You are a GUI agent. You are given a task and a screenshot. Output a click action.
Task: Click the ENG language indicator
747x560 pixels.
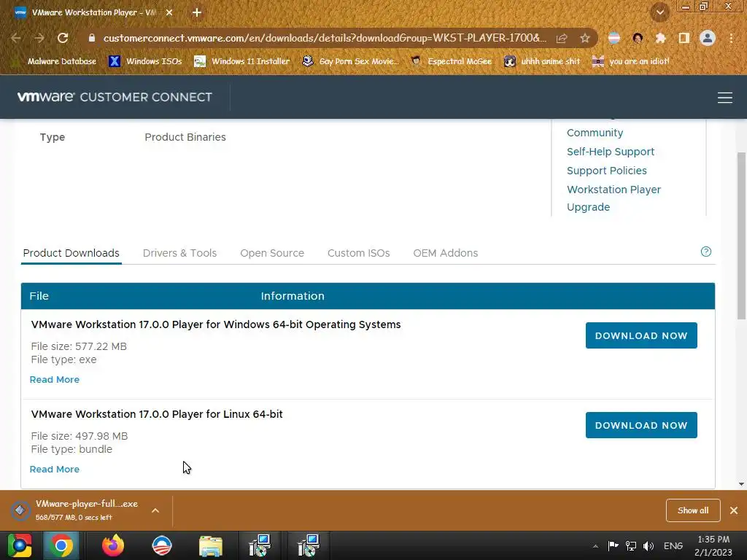[673, 545]
